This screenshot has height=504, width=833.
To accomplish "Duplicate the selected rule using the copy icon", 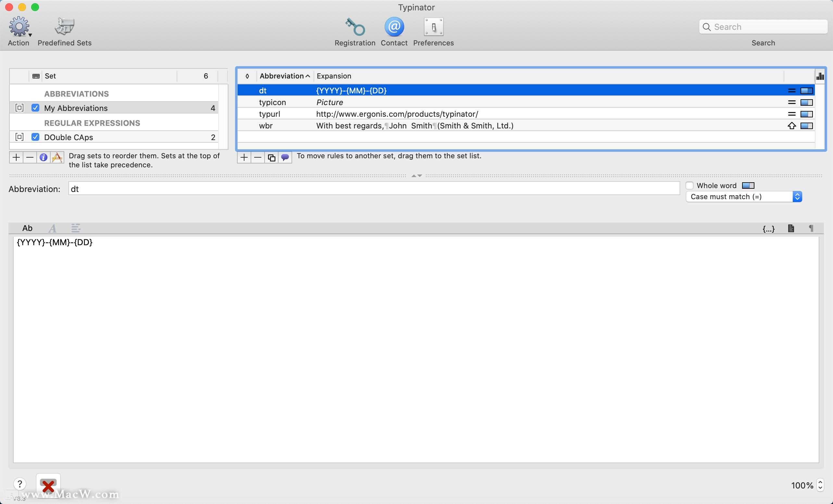I will pyautogui.click(x=271, y=157).
